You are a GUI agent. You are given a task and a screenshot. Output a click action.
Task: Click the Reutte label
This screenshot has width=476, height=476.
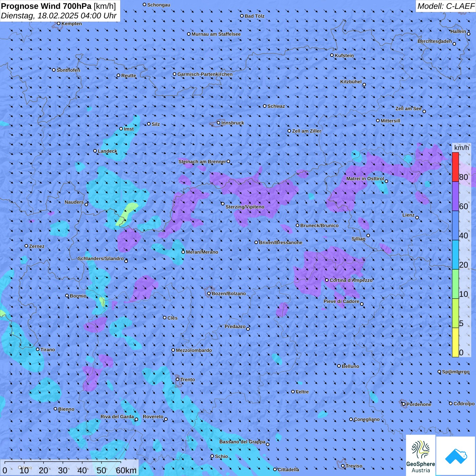click(x=129, y=75)
